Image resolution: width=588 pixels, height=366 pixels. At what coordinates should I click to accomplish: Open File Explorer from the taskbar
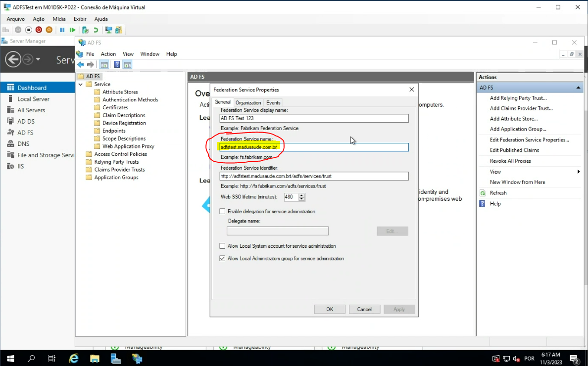(95, 359)
